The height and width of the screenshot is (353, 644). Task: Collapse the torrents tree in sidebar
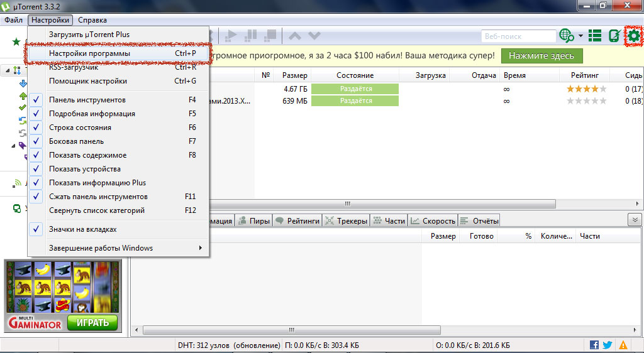(x=8, y=70)
